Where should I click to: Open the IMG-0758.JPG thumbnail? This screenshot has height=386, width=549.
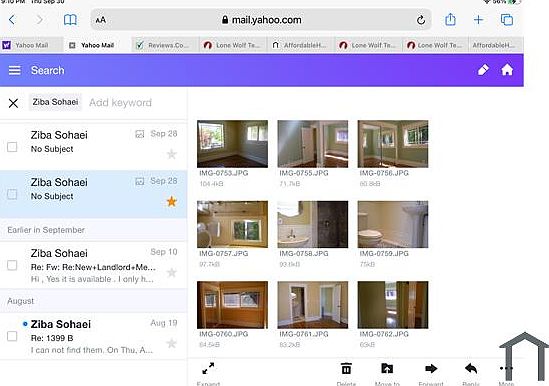313,224
